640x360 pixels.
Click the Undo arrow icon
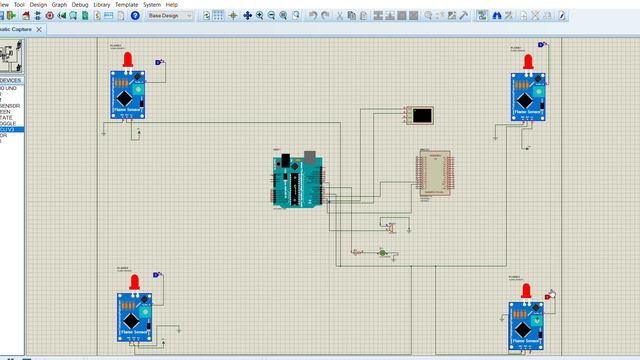[313, 16]
